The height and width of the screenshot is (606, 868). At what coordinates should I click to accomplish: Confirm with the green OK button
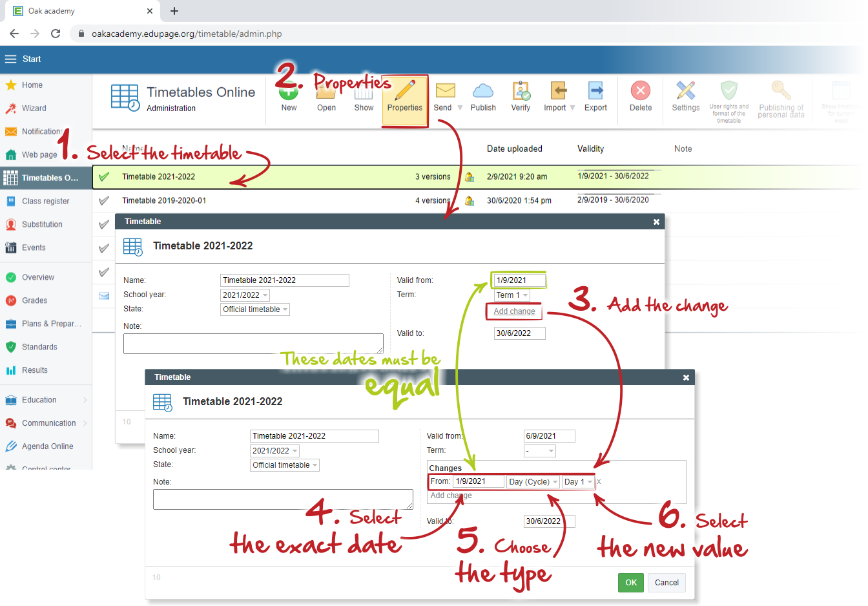631,583
